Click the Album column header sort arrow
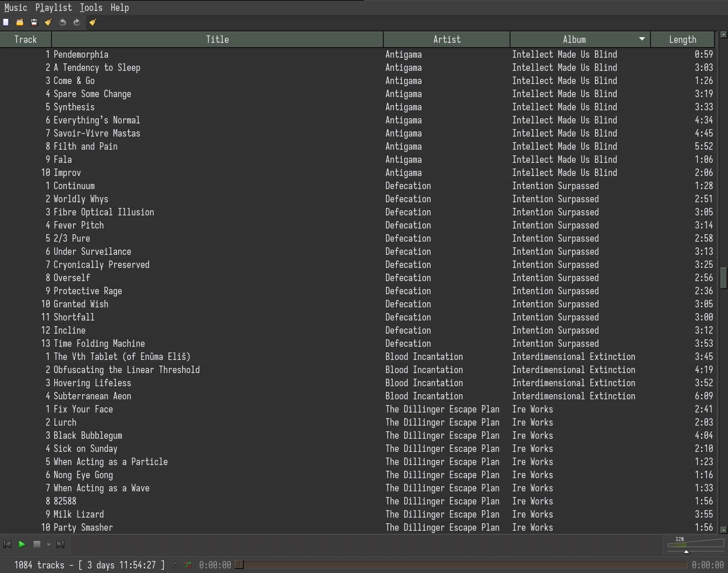 (x=642, y=39)
